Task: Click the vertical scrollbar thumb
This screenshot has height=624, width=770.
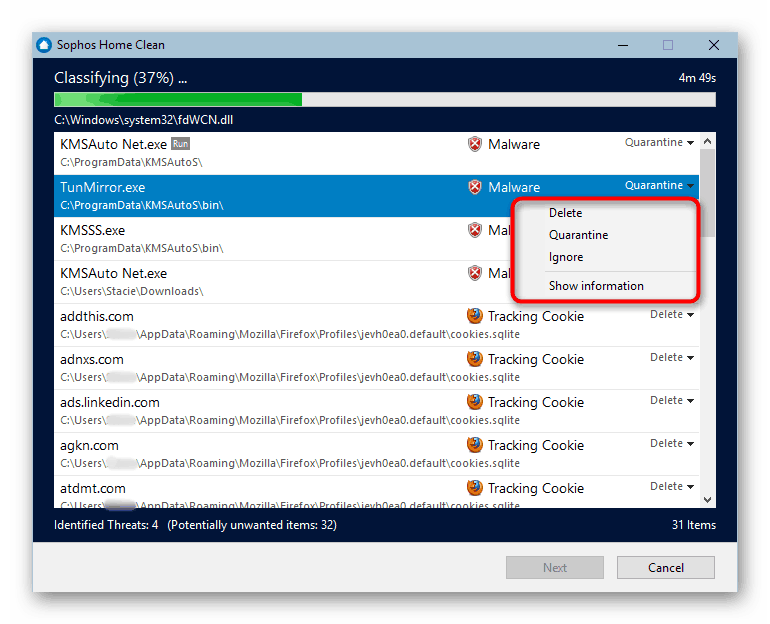Action: pos(708,193)
